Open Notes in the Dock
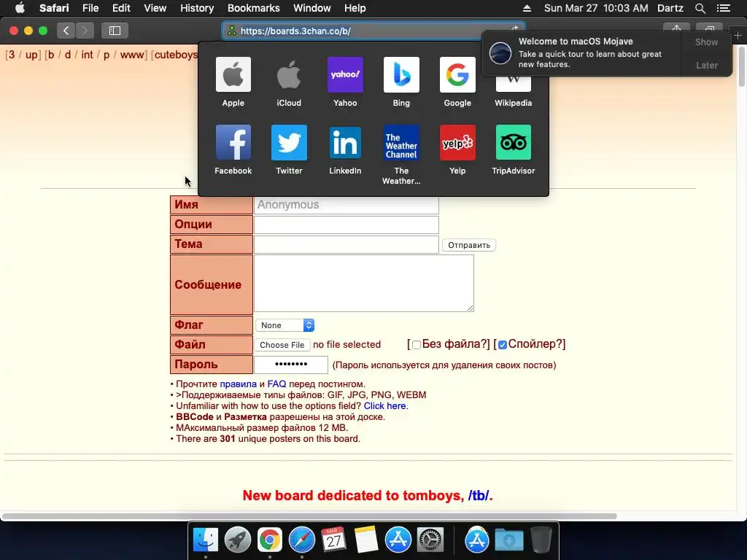747x560 pixels. tap(366, 540)
